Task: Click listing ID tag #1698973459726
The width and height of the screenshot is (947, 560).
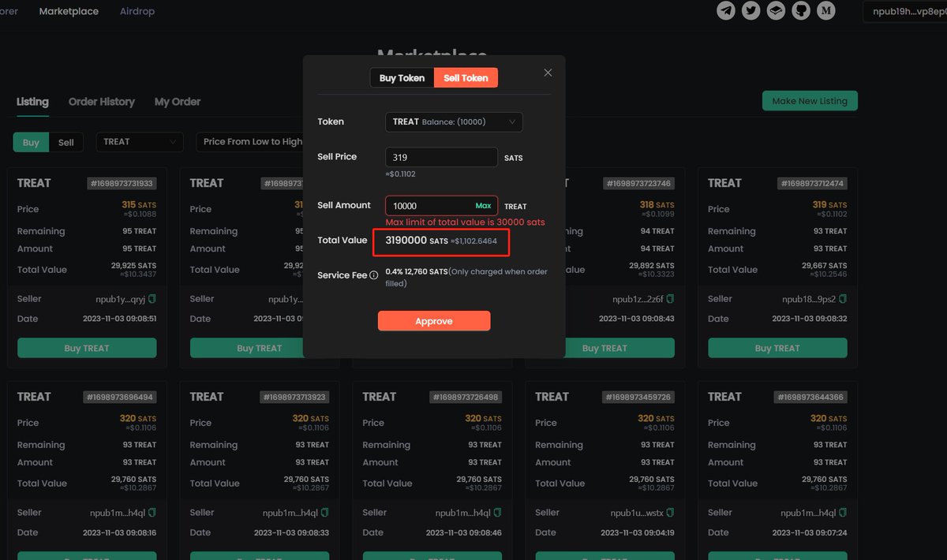Action: pyautogui.click(x=640, y=397)
